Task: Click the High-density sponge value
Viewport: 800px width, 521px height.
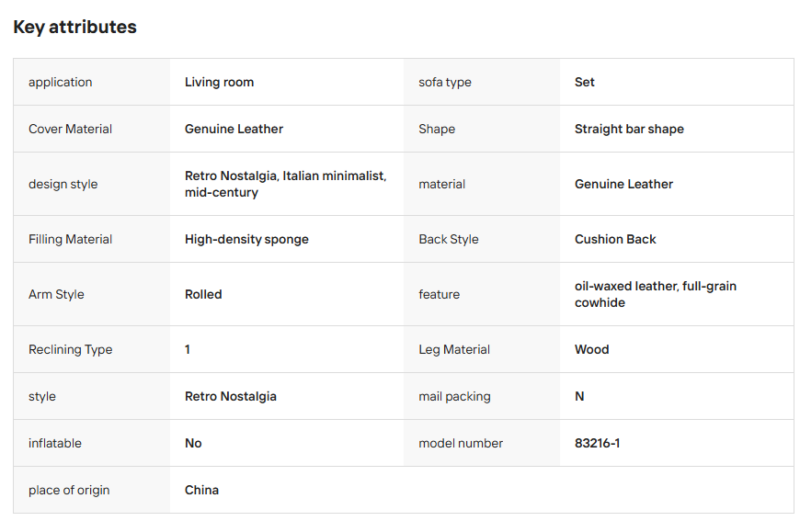Action: point(246,239)
